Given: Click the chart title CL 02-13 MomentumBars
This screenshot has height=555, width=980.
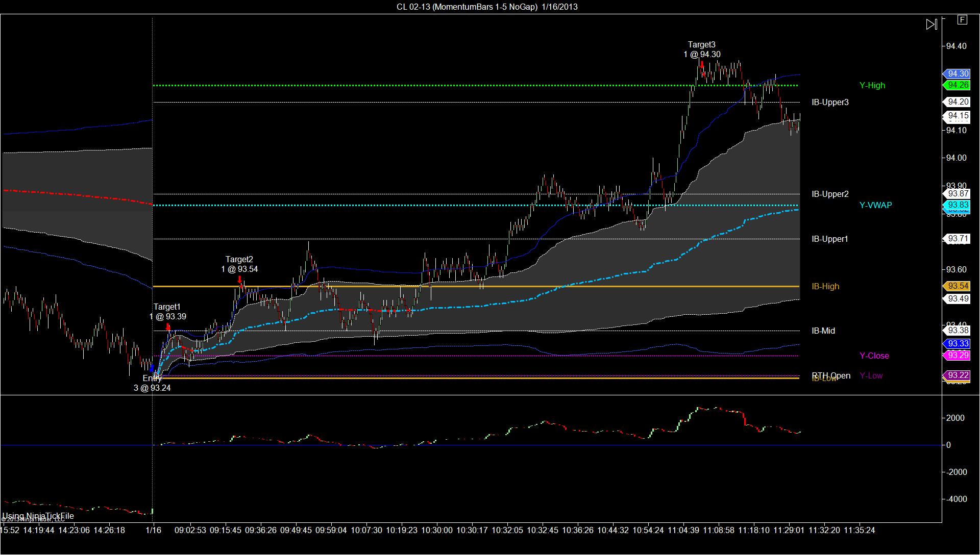Looking at the screenshot, I should [x=487, y=7].
